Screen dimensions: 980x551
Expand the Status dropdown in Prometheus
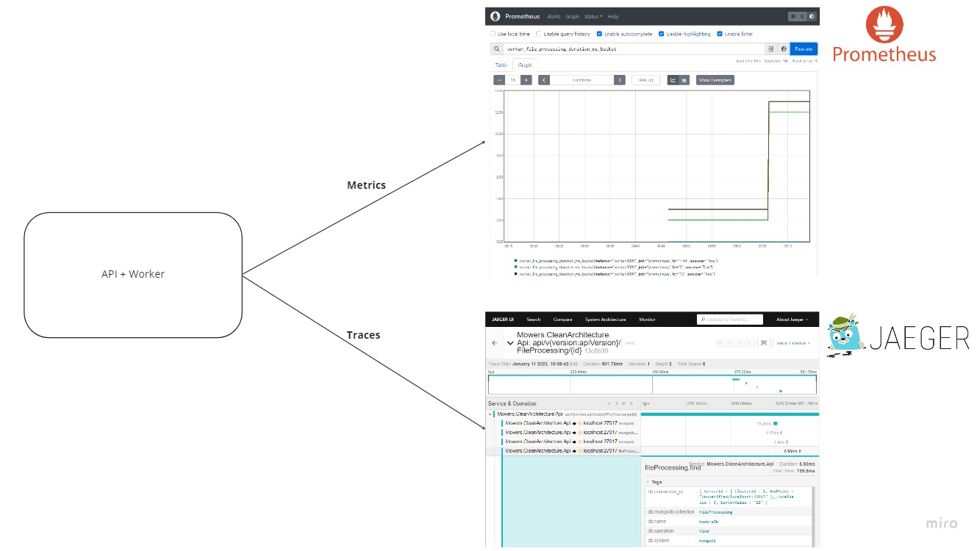(x=593, y=16)
